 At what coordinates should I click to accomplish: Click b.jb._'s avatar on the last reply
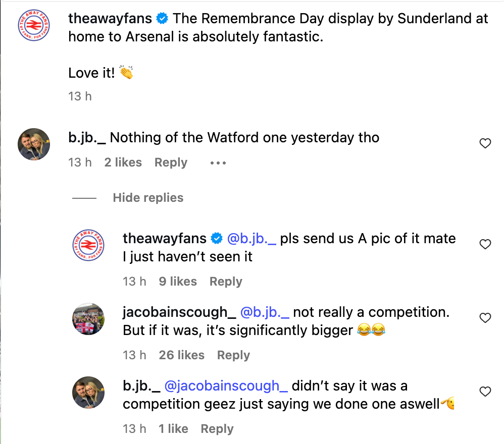(88, 393)
